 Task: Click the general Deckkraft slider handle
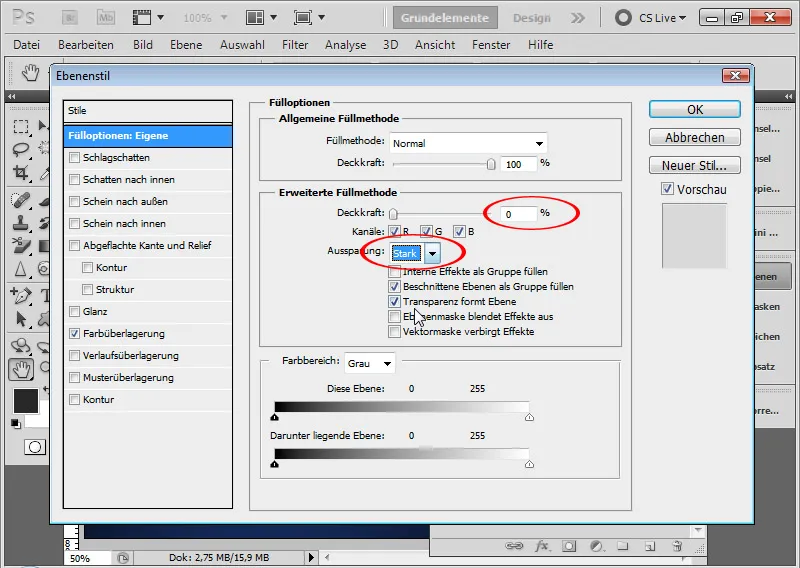491,164
